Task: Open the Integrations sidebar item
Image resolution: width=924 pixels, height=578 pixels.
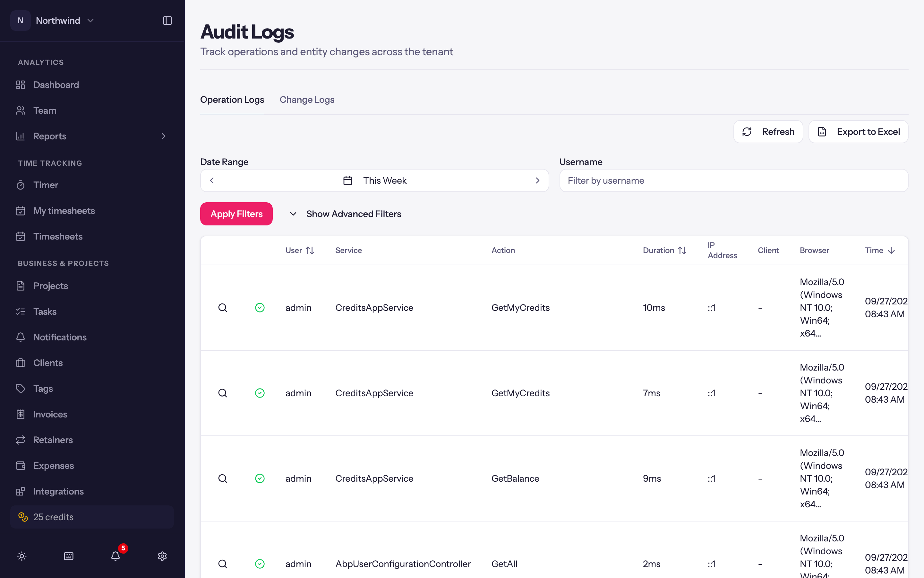Action: coord(92,491)
